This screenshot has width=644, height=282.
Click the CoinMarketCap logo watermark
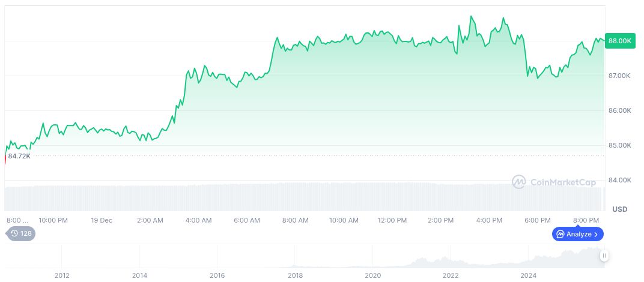(x=554, y=182)
